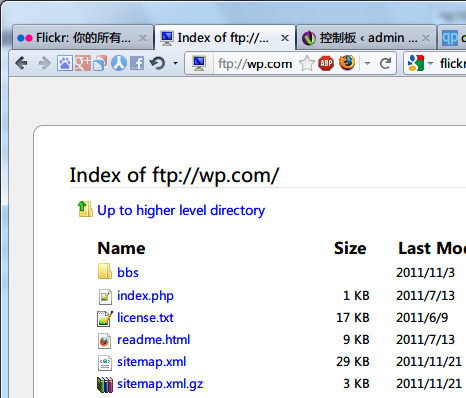Open Up to higher level directory link

pos(181,211)
